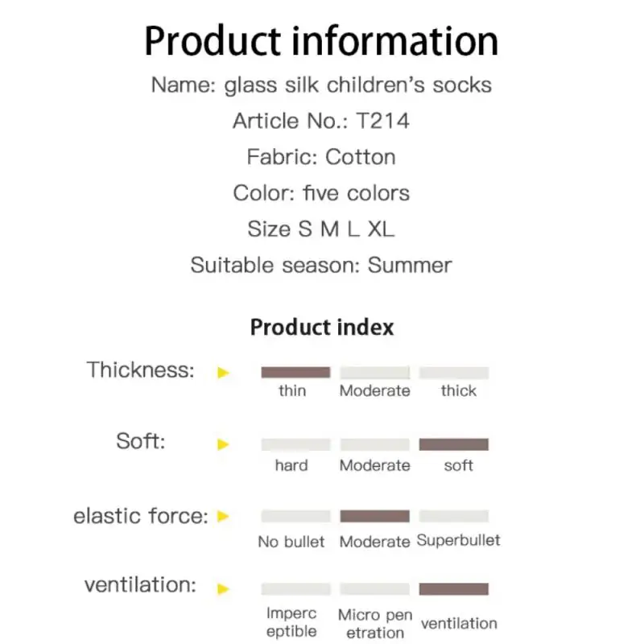Select the bar above "Imperceptible"
644x644 pixels.
point(295,588)
